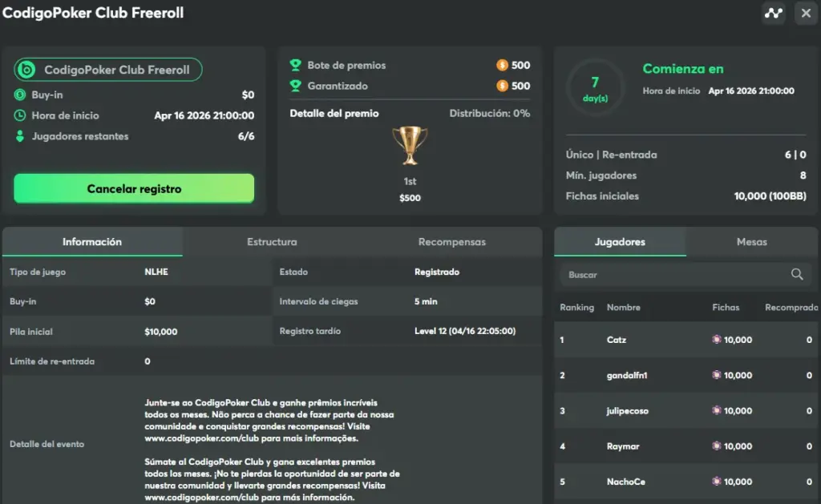The image size is (821, 504).
Task: Open the Estructura tab
Action: 272,242
